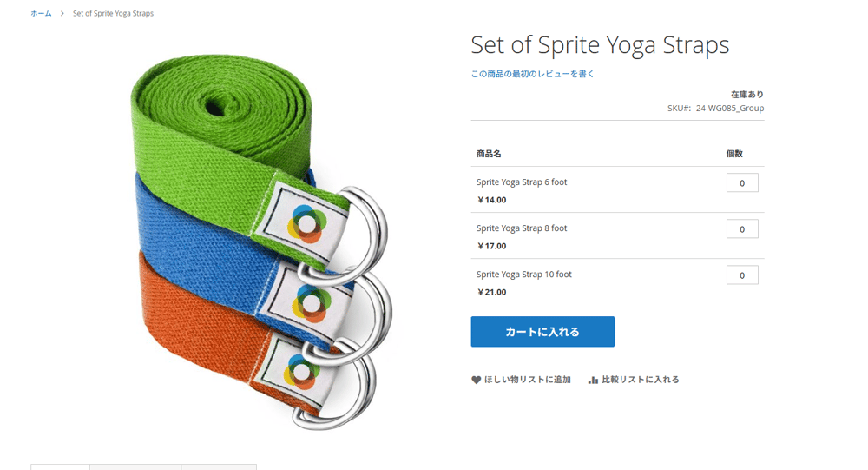868x470 pixels.
Task: Click the Set of Sprite Yoga Straps heading
Action: pyautogui.click(x=600, y=45)
